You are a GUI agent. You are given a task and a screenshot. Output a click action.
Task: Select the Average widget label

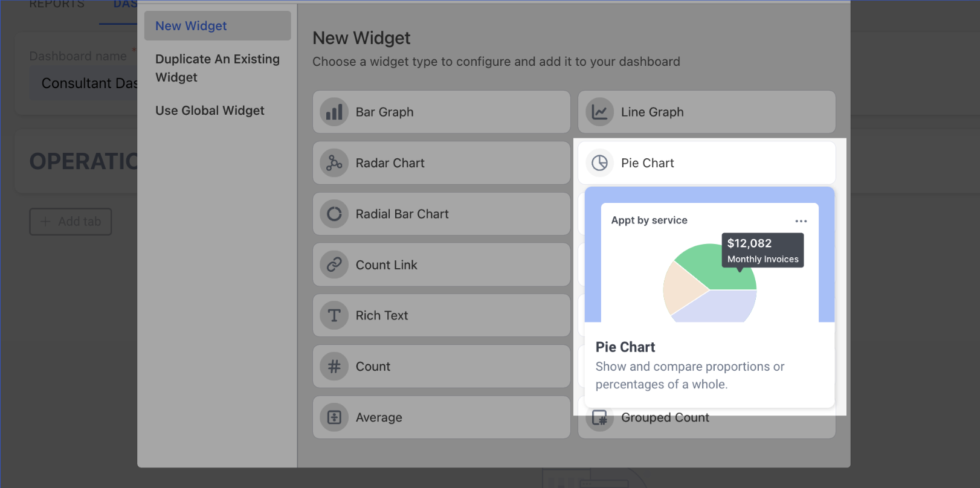[379, 417]
